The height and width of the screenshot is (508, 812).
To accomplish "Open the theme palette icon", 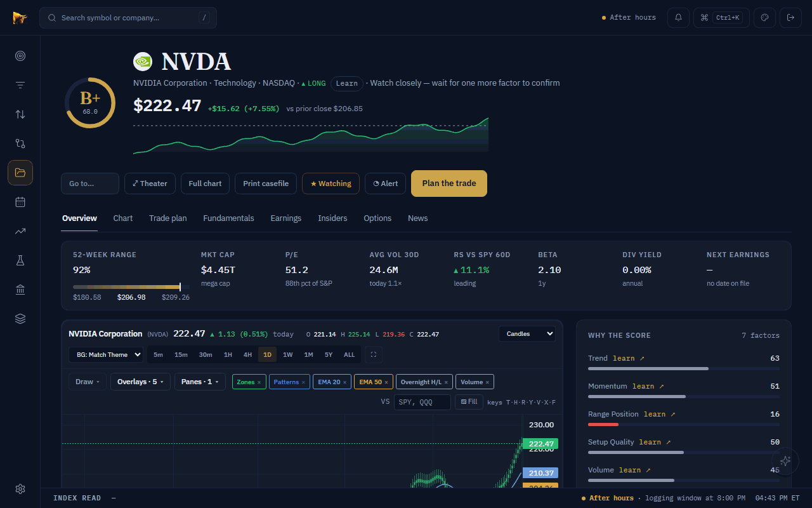I will (x=764, y=18).
